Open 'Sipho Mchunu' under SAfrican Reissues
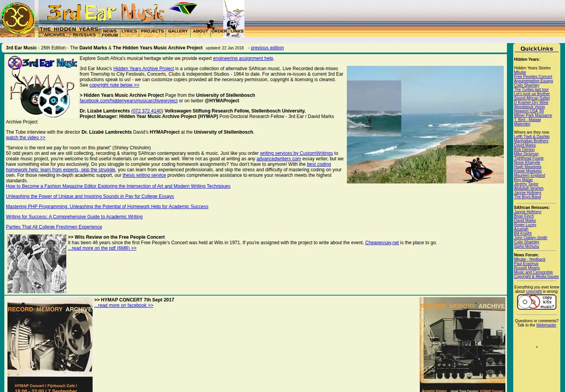 click(526, 247)
